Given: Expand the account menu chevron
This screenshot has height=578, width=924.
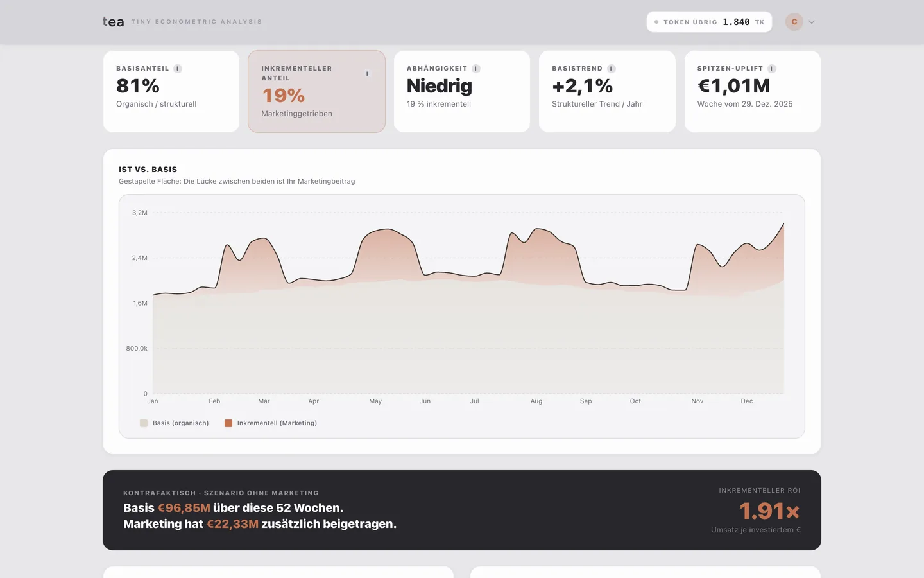Looking at the screenshot, I should click(x=812, y=22).
